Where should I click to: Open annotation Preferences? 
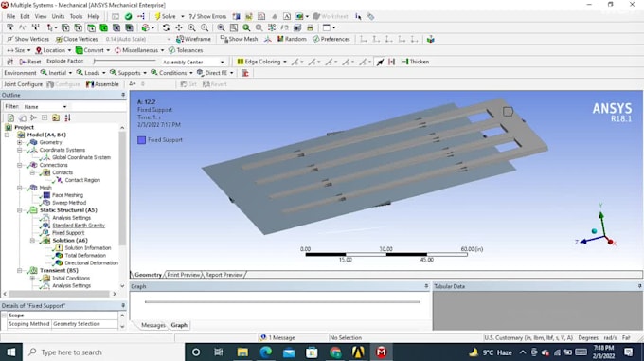coord(331,39)
